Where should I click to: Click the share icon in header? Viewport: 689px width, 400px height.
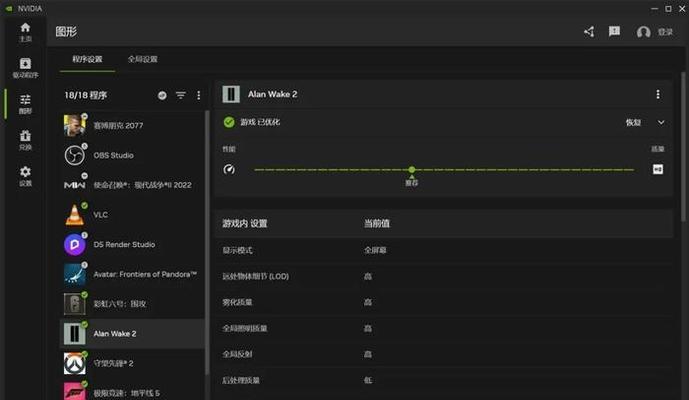point(589,32)
